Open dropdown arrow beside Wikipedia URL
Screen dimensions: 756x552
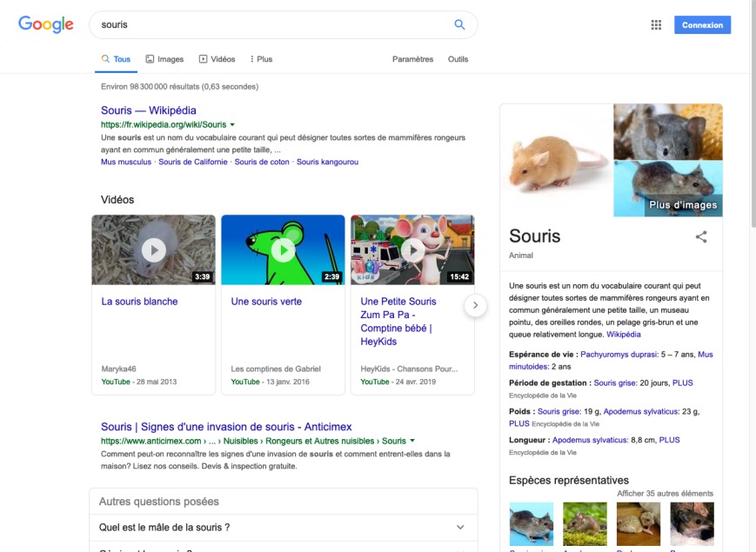(232, 125)
